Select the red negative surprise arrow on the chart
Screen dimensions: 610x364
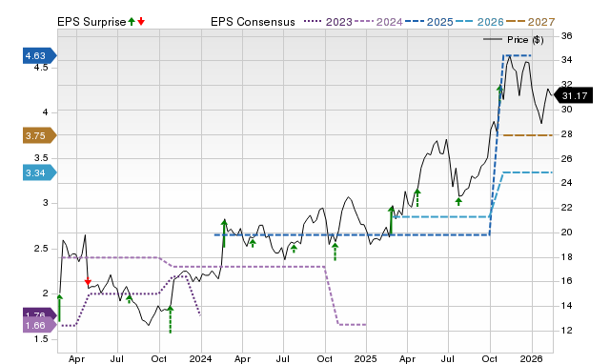(88, 281)
